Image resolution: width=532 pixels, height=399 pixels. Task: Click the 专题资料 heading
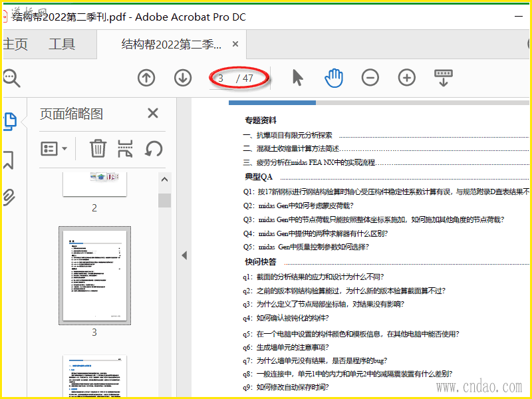click(x=261, y=120)
